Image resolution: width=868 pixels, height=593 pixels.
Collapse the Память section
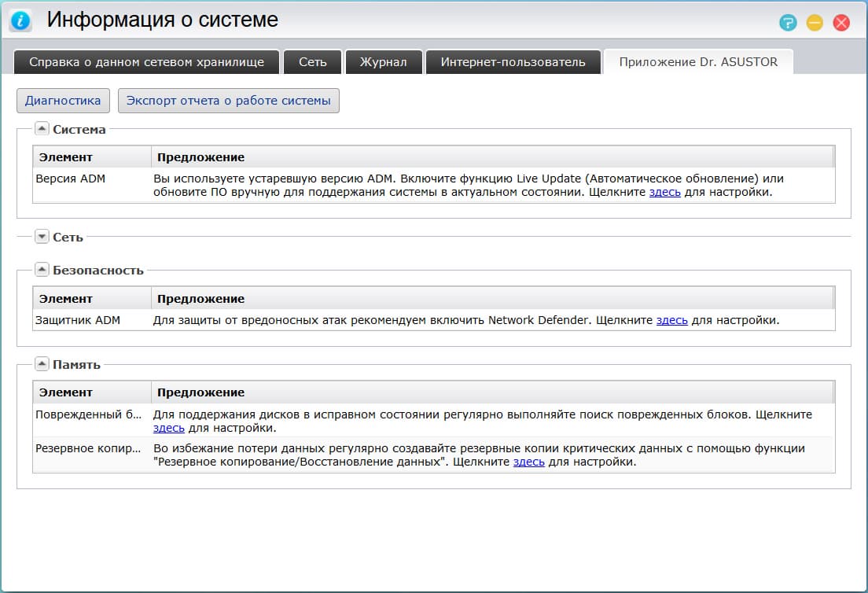[x=41, y=363]
